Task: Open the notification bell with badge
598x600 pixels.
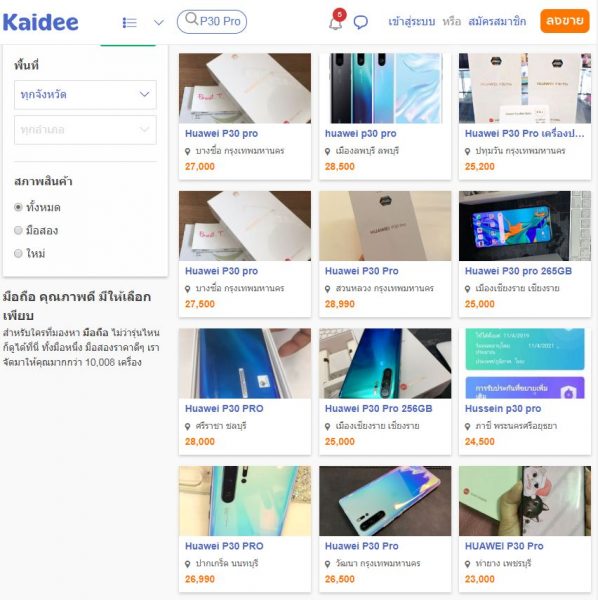Action: (336, 21)
